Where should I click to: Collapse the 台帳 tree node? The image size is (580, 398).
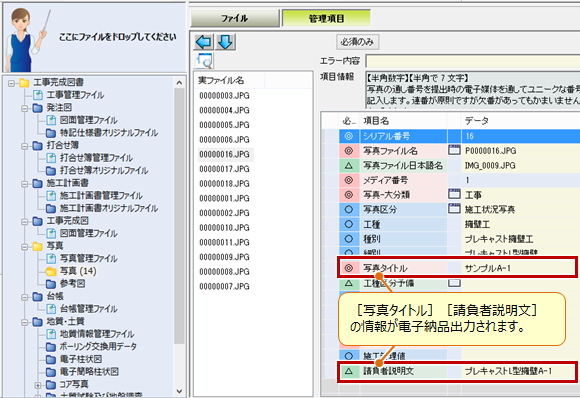click(25, 297)
